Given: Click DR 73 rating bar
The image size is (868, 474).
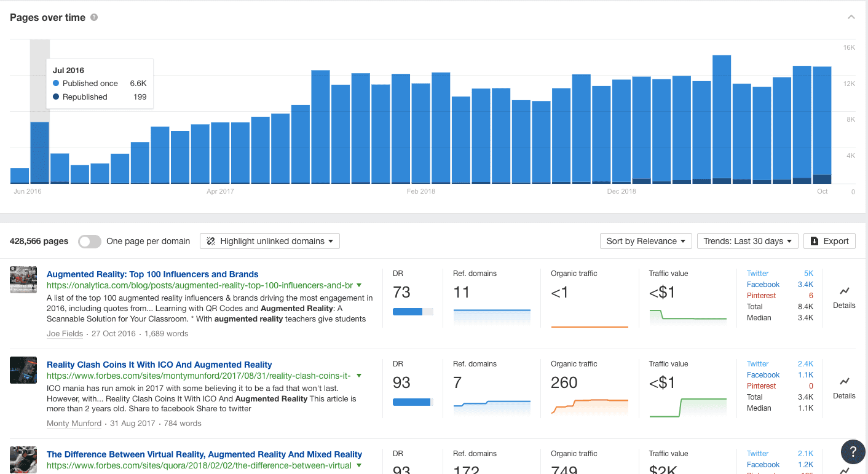Looking at the screenshot, I should 412,312.
